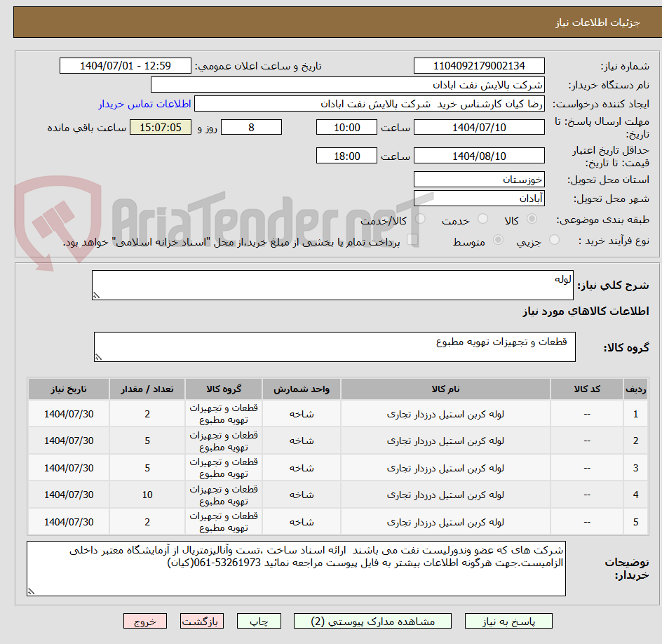662x644 pixels.
Task: Select the کالا/خدمت radio button
Action: tap(420, 219)
